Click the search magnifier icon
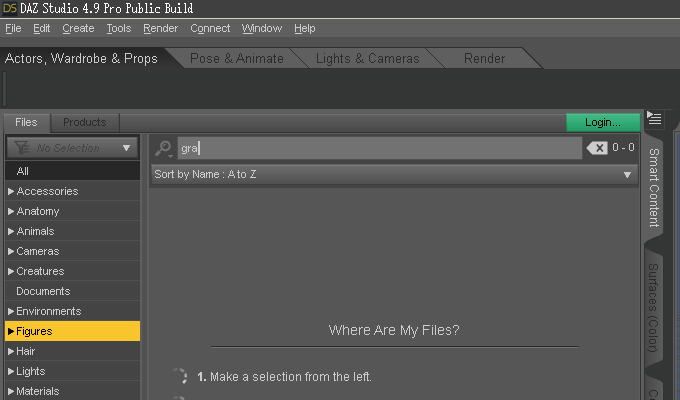 (164, 148)
